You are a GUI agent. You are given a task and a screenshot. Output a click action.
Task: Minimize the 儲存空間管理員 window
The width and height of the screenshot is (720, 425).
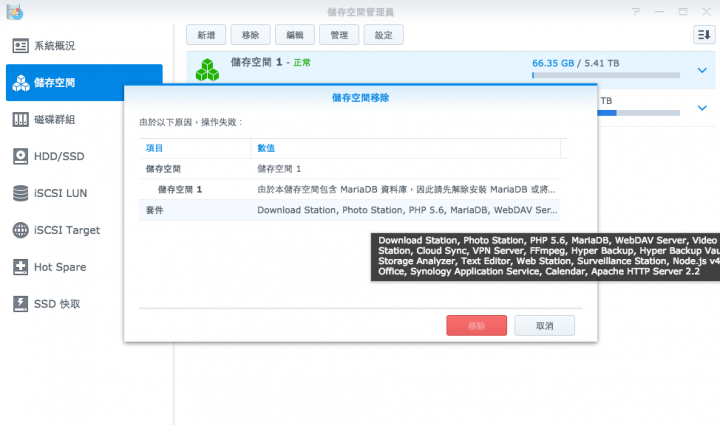(x=659, y=11)
